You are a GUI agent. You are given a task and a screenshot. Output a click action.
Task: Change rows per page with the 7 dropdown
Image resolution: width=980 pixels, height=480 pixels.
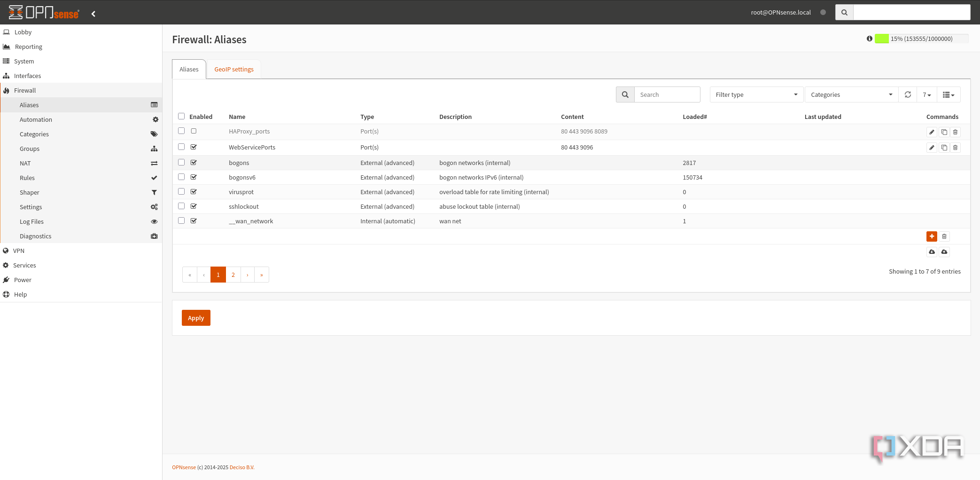[x=926, y=94]
